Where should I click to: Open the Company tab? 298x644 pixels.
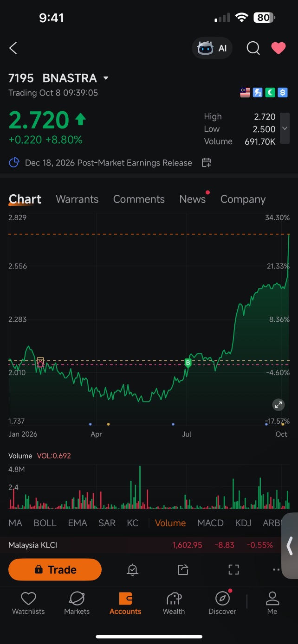[243, 199]
